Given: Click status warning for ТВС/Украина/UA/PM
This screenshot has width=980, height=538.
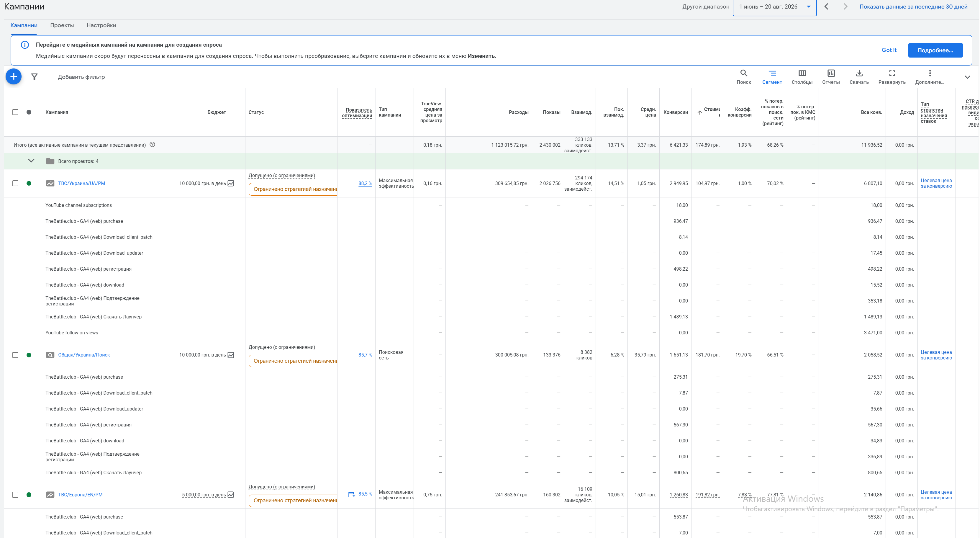Looking at the screenshot, I should 293,189.
